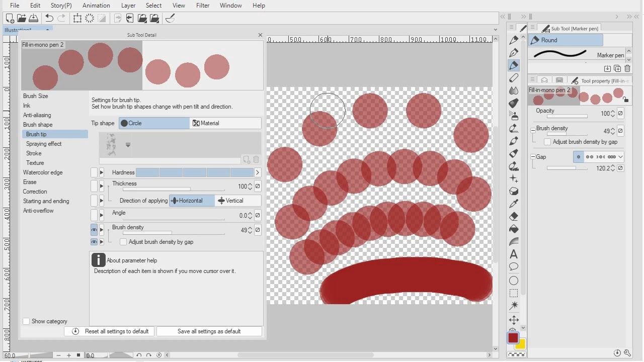Expand arrow beside Hardness setting
Viewport: 644px width, 362px height.
102,172
